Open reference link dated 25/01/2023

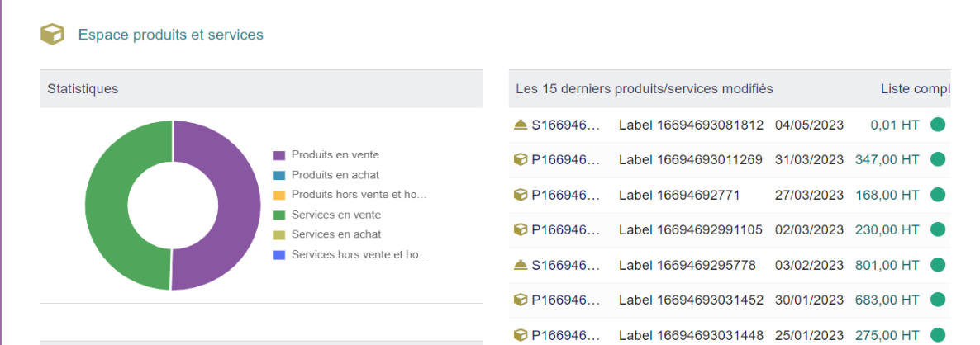point(566,335)
